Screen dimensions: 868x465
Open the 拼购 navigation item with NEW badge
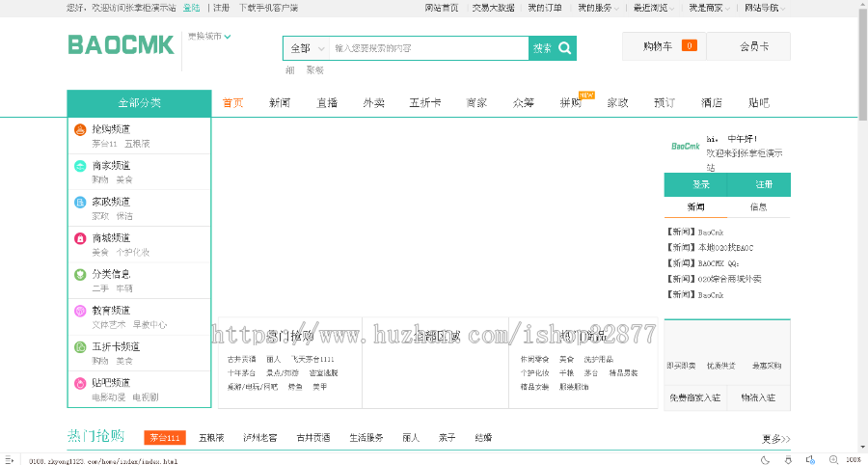coord(571,103)
